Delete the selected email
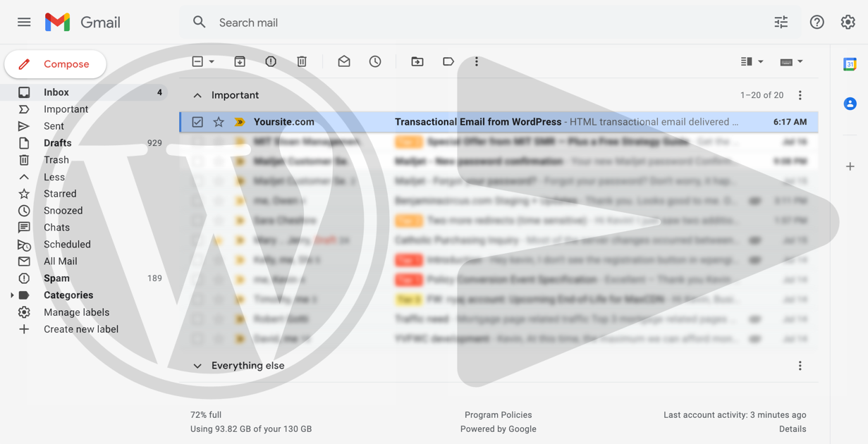Viewport: 868px width, 444px height. [302, 61]
